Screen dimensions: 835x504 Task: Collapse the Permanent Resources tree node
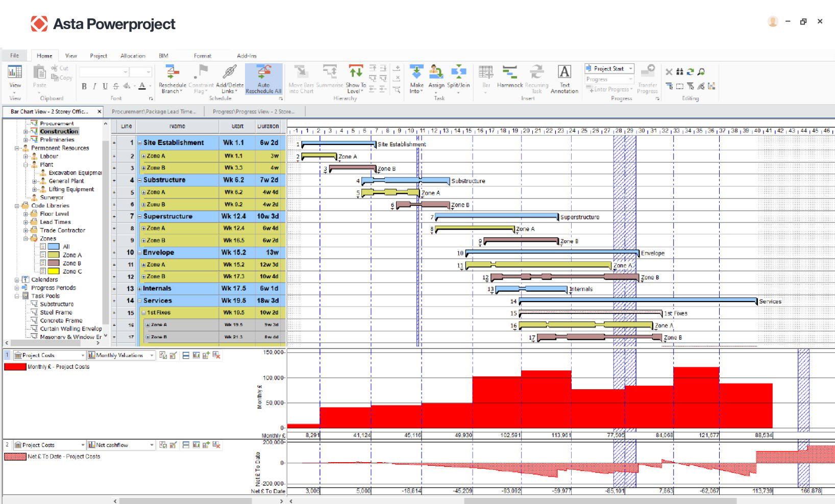[x=17, y=148]
